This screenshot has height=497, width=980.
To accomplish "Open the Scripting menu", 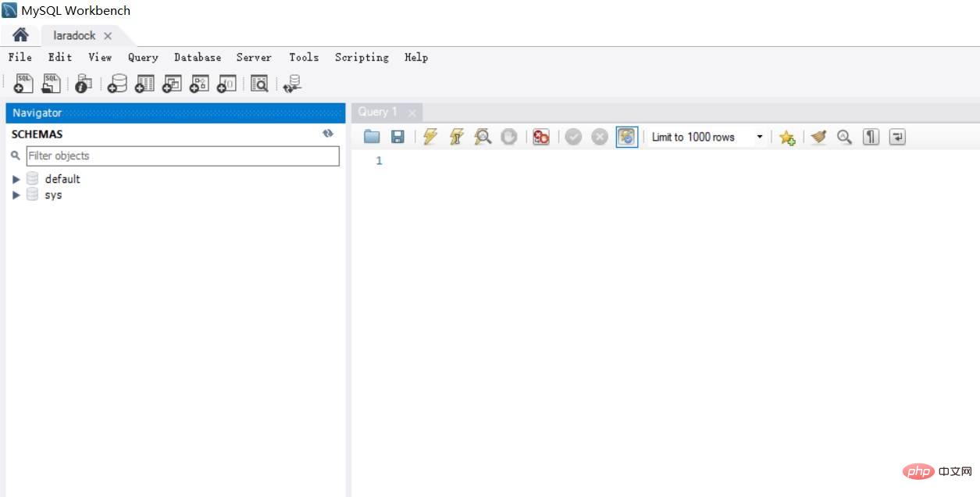I will click(362, 57).
